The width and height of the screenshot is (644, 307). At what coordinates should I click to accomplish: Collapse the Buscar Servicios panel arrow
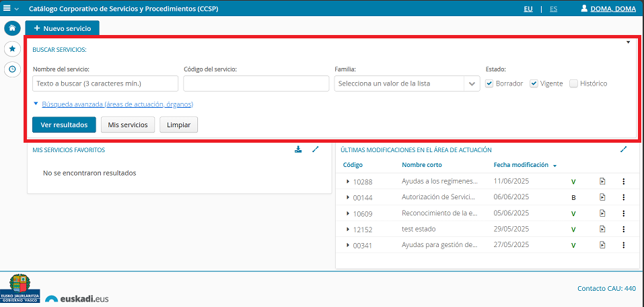pos(628,42)
